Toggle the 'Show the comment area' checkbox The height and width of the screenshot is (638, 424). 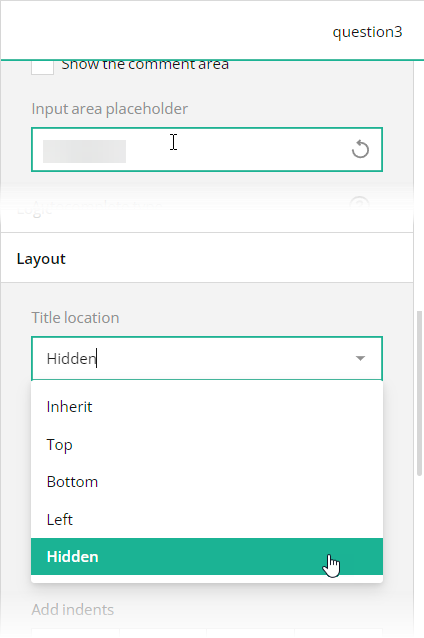42,67
